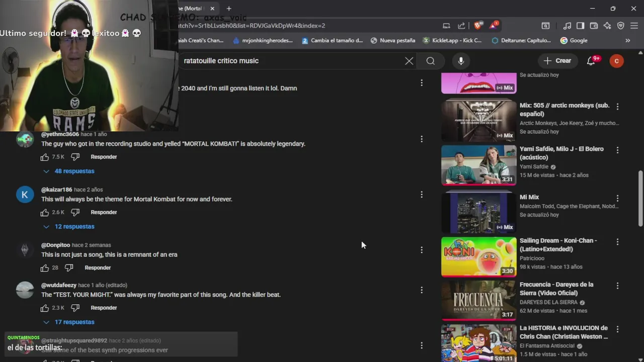
Task: Reply to the @Donpitoo comment
Action: pos(98,267)
